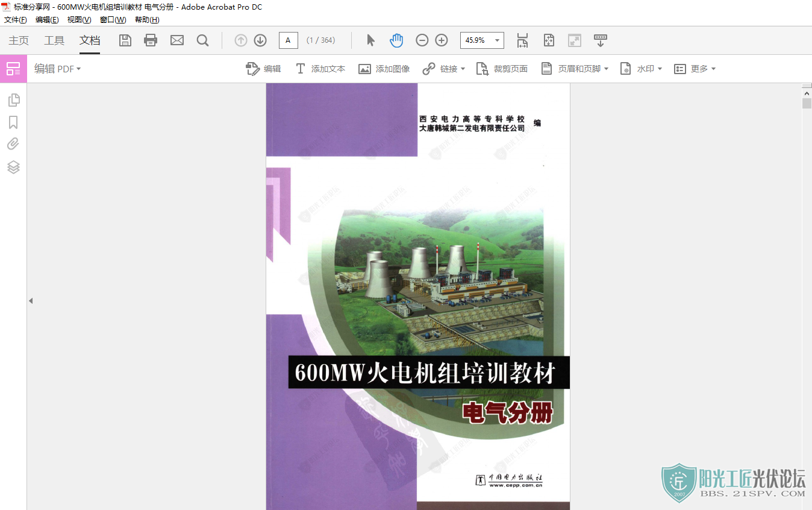
Task: Click the red 电气分册 subtitle text
Action: tap(507, 413)
